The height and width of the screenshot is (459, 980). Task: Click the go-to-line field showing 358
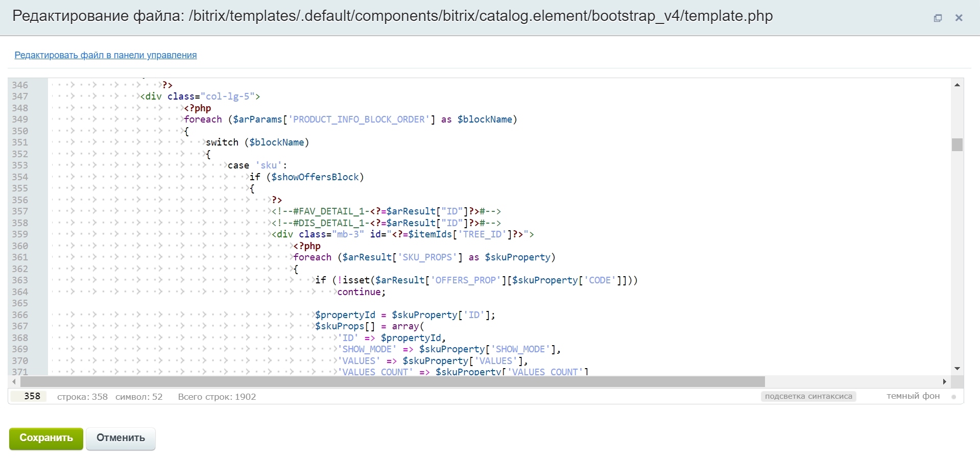pos(30,396)
